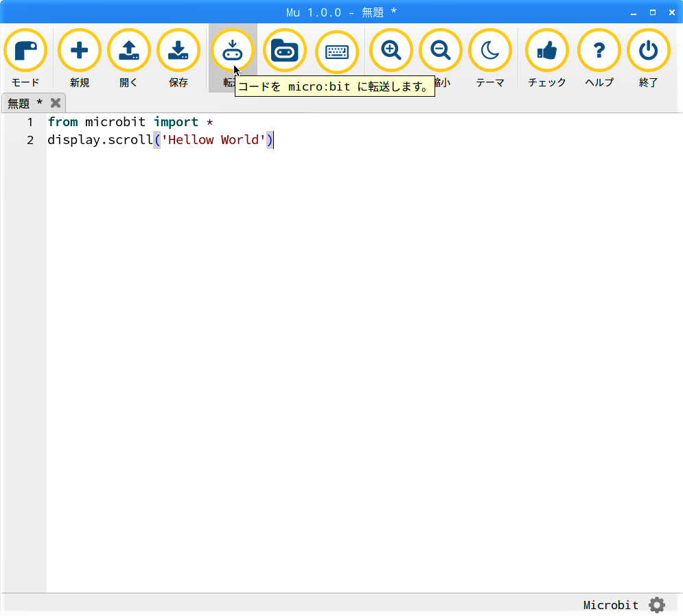683x616 pixels.
Task: Zoom out with the magnifier minus
Action: point(441,51)
